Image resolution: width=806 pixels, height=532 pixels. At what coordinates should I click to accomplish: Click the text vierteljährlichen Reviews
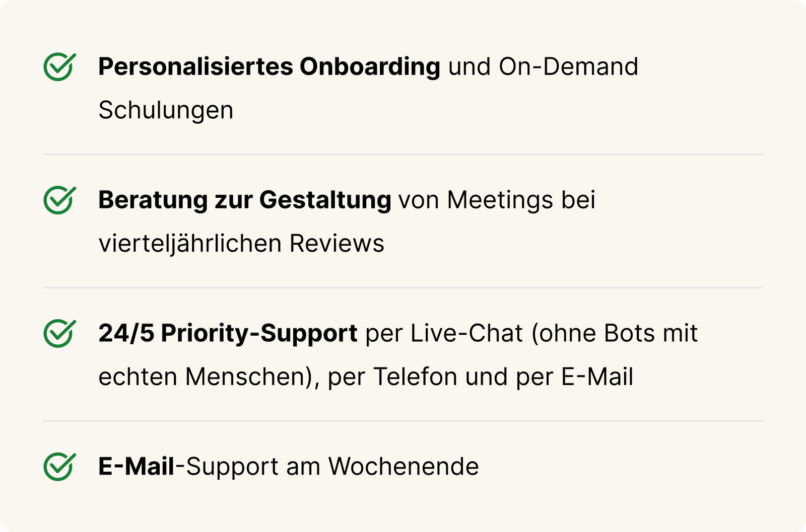tap(241, 244)
